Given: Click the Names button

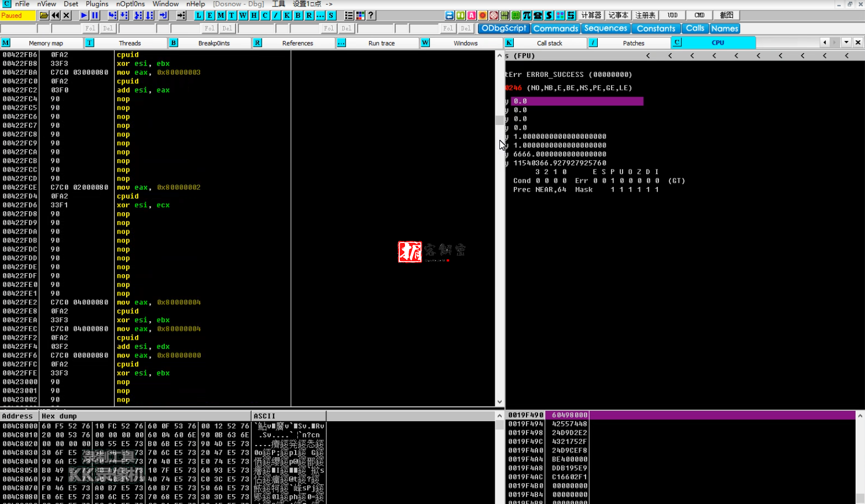Looking at the screenshot, I should coord(724,28).
